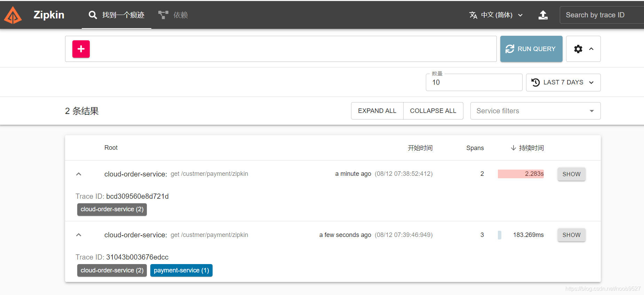
Task: Click the empty search criteria bar
Action: pos(281,49)
